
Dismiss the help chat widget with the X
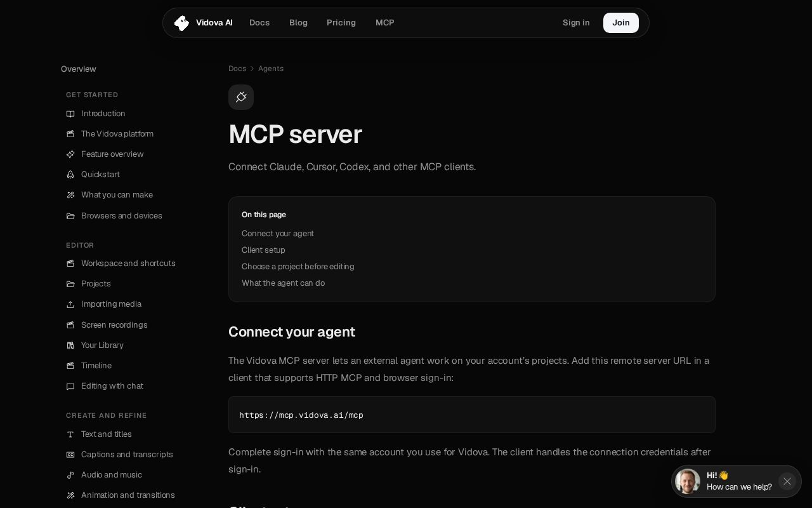point(787,481)
